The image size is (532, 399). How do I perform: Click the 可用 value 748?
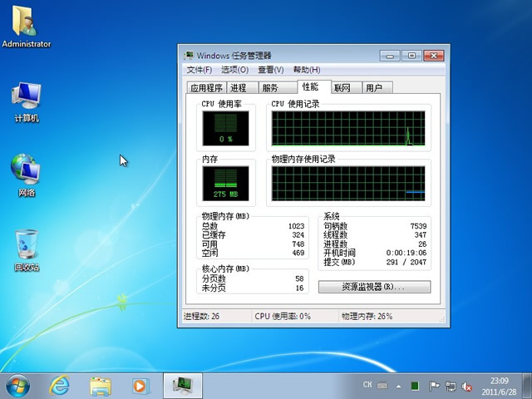pyautogui.click(x=298, y=244)
